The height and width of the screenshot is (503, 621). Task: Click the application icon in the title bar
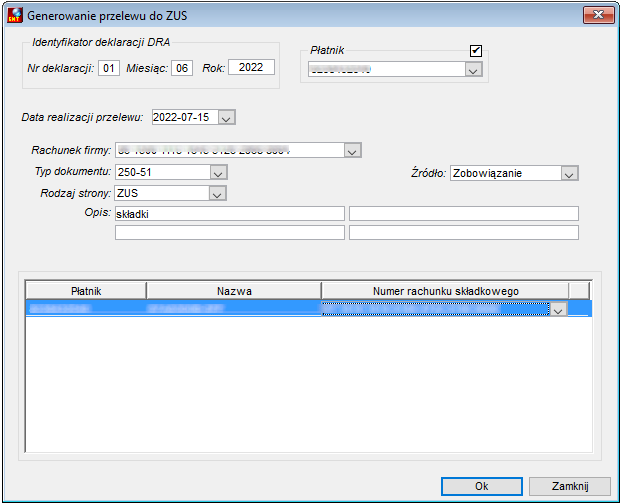[15, 15]
